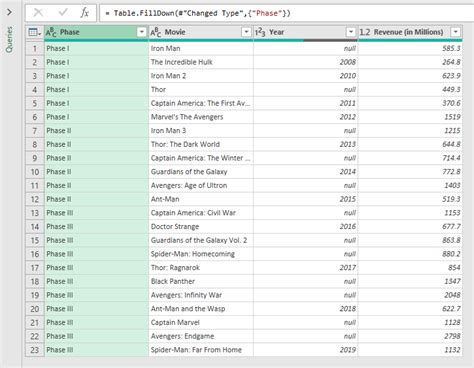Select row number 12
Screen dimensions: 474x368
pos(35,199)
